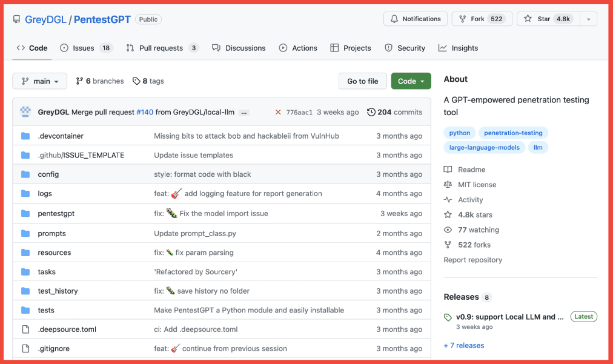The height and width of the screenshot is (364, 613).
Task: Open the main branch dropdown
Action: point(40,81)
